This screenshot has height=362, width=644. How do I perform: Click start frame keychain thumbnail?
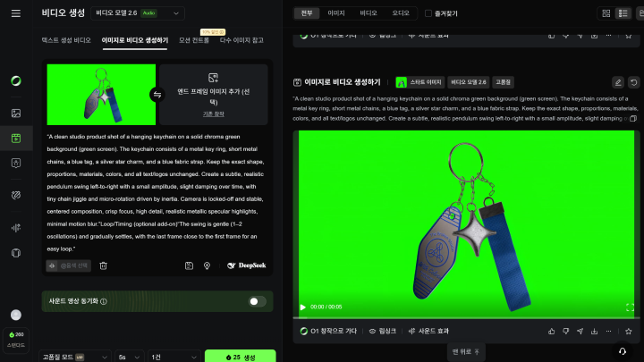101,95
